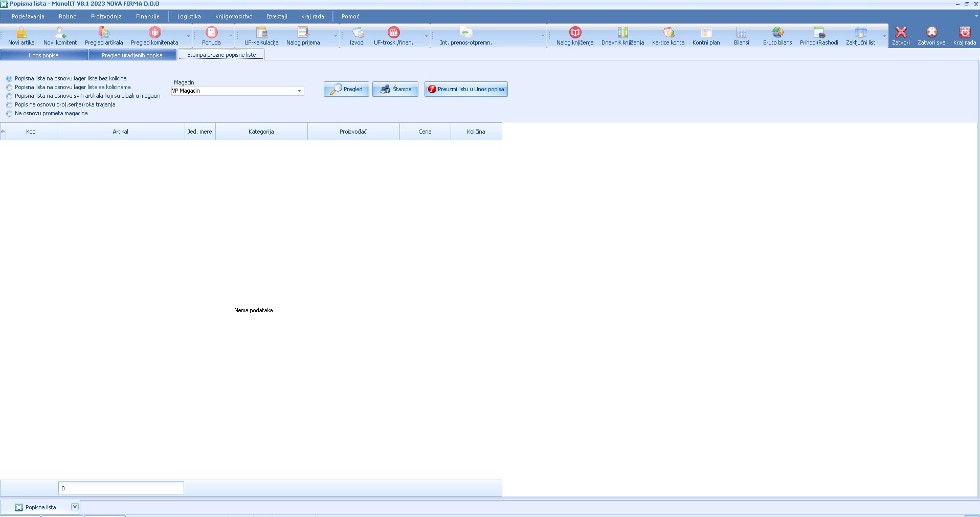
Task: Expand dropdown arrow after Zaključni list
Action: [884, 36]
